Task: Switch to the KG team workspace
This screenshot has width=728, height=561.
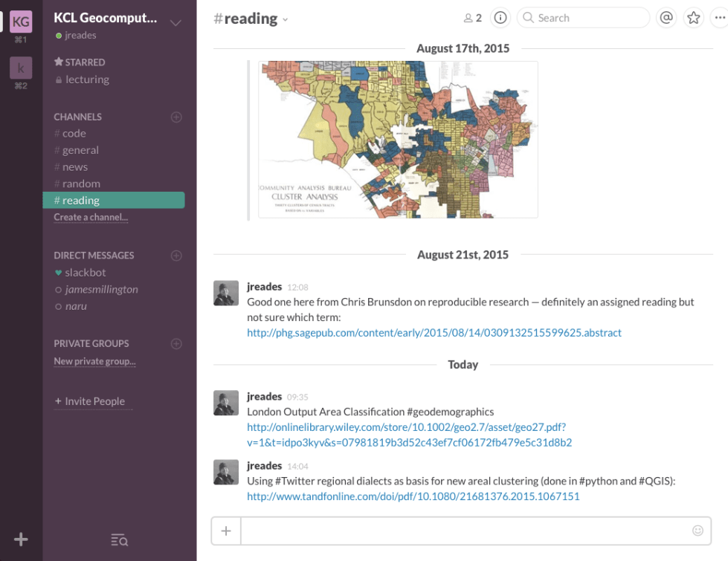Action: click(21, 22)
